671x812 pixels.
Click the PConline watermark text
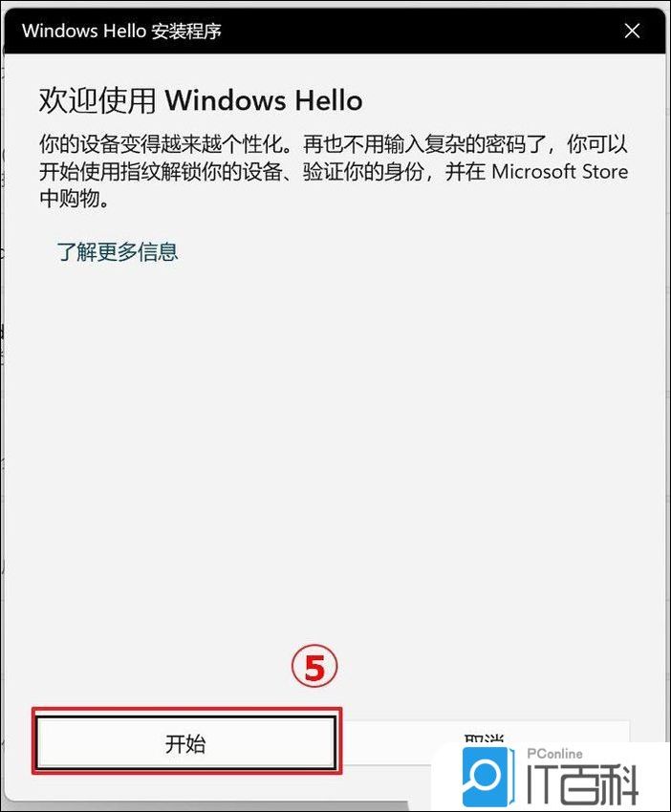(x=554, y=754)
